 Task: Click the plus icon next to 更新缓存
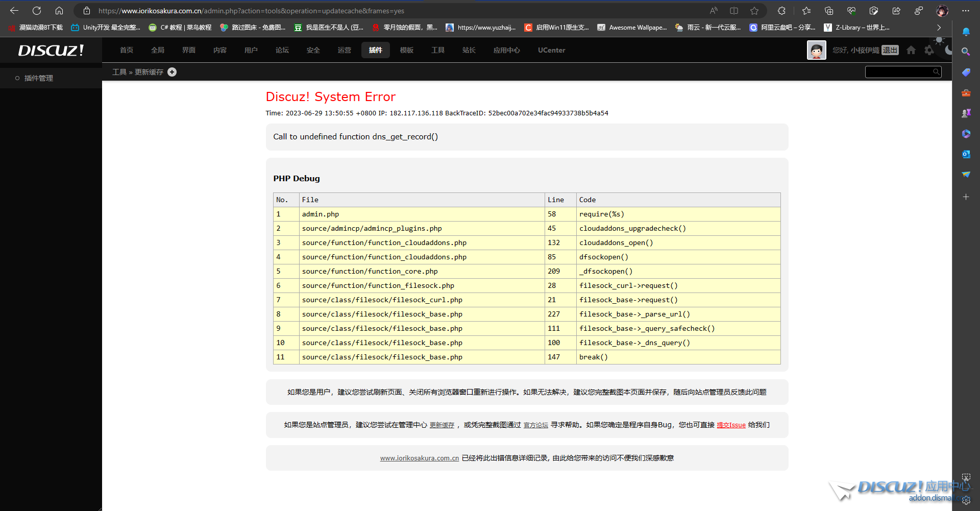tap(172, 72)
